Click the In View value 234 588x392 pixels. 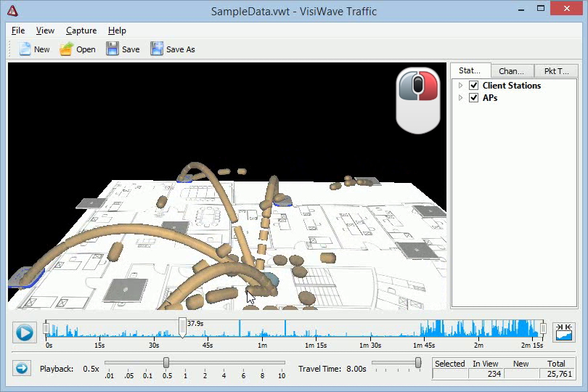(x=486, y=374)
